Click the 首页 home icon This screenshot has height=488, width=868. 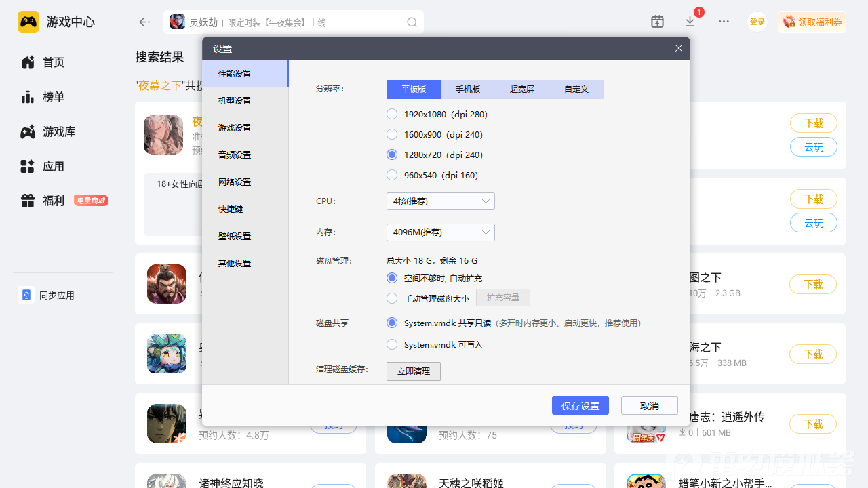click(x=28, y=62)
